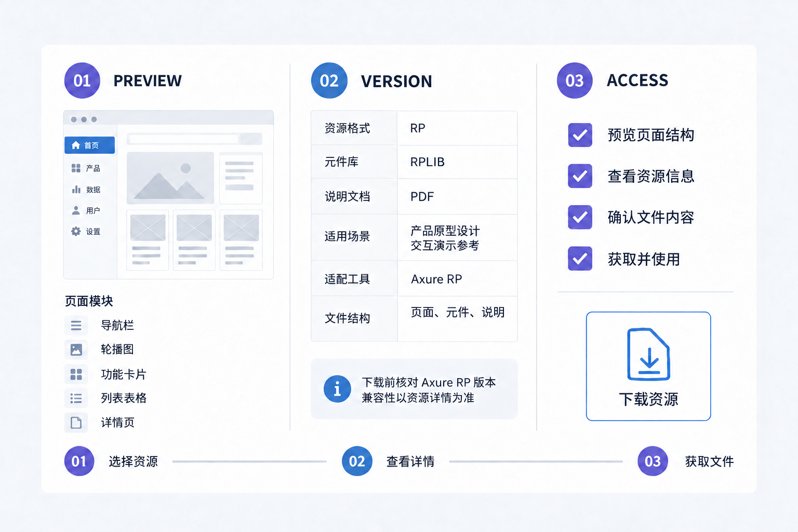Image resolution: width=798 pixels, height=532 pixels.
Task: Click the 页面、元件、说明 table value
Action: pyautogui.click(x=457, y=312)
